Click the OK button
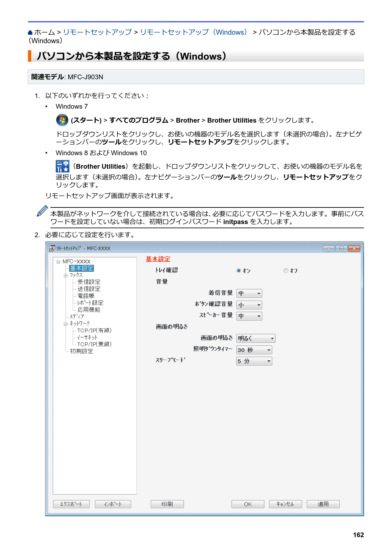Screen dimensions: 392x555 tap(248, 504)
